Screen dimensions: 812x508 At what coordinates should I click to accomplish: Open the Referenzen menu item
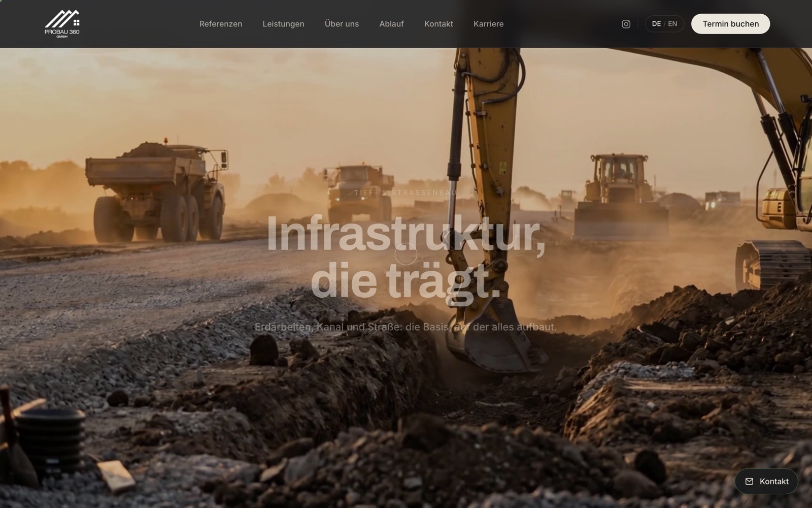coord(221,24)
